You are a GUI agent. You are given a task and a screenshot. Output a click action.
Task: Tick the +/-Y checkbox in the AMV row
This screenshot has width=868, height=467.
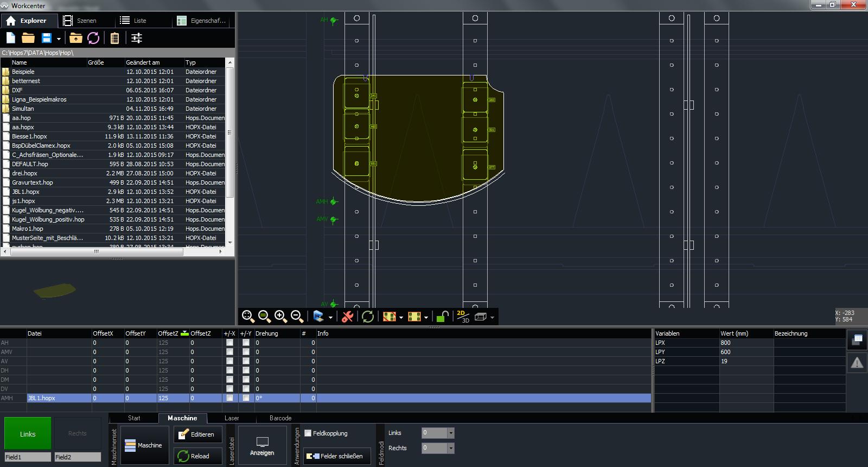[246, 352]
